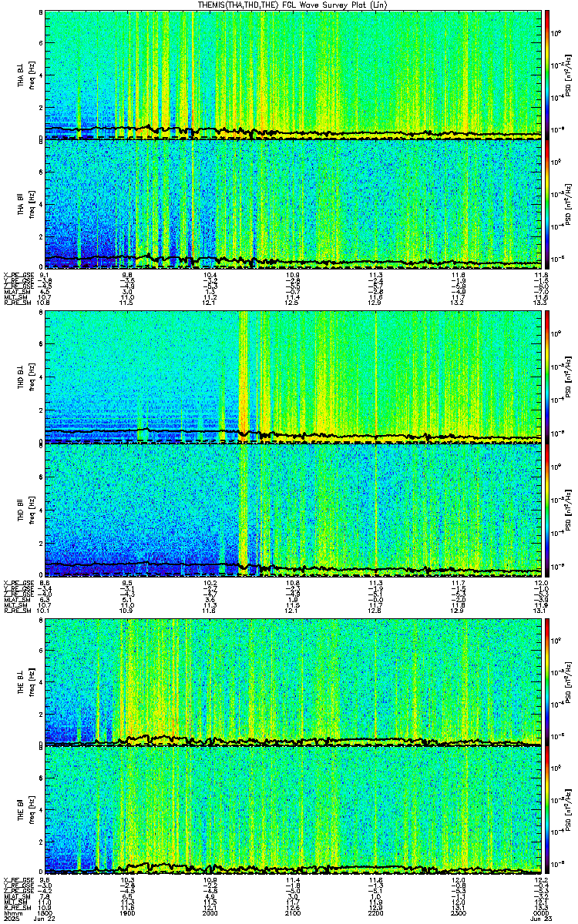
Task: Click the PSD [nT²/Hz] label of the bottom color bar
Action: pos(567,811)
